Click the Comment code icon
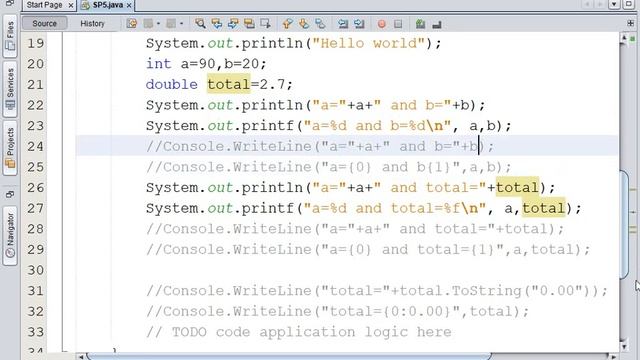640x360 pixels. coord(420,24)
